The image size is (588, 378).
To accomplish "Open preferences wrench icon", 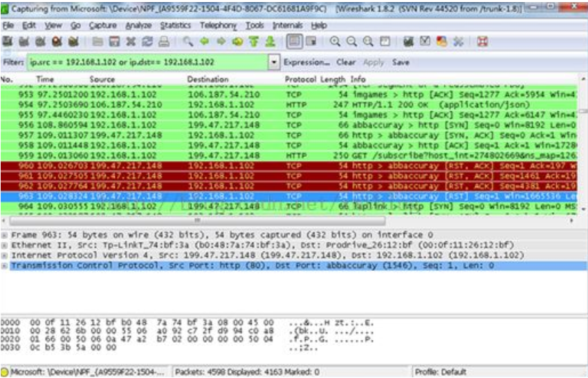I will tap(458, 41).
